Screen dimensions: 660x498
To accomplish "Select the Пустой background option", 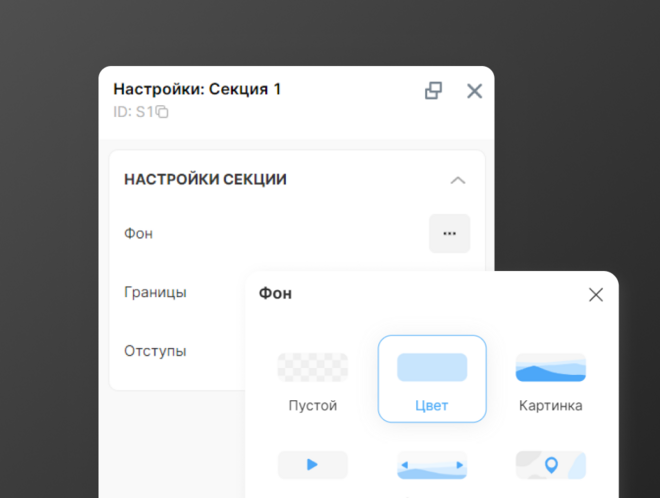I will [x=313, y=382].
